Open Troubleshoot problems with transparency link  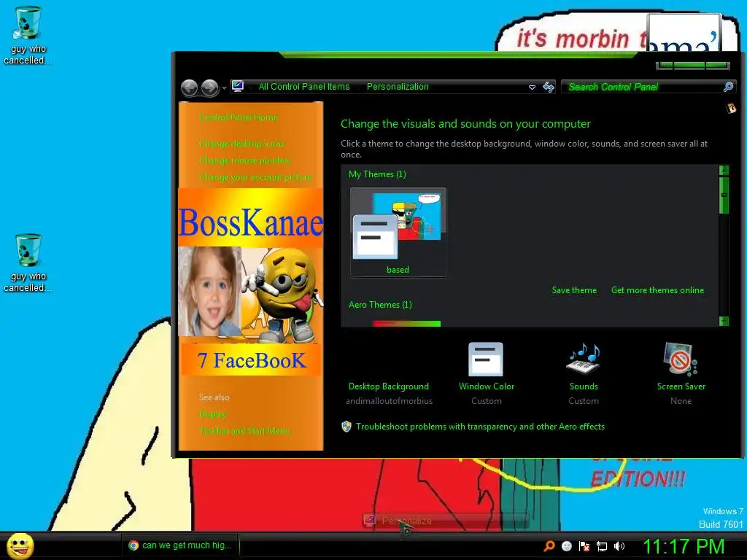pyautogui.click(x=480, y=427)
